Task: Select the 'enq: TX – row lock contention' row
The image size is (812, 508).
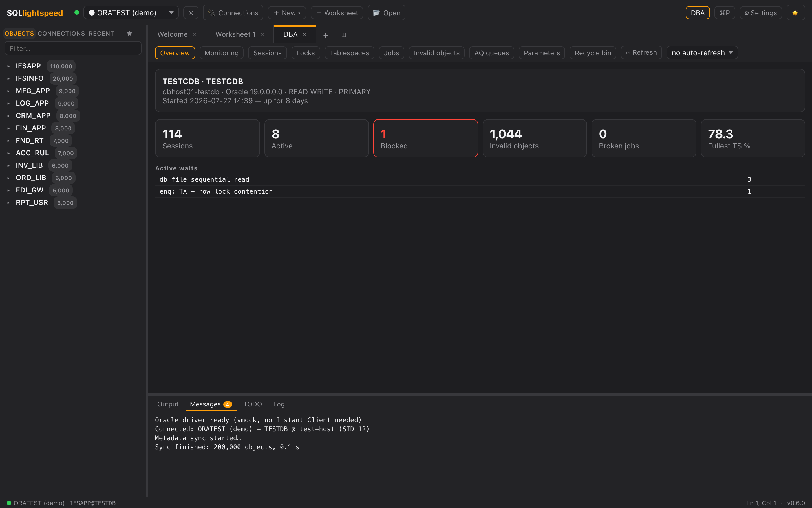Action: [480, 192]
